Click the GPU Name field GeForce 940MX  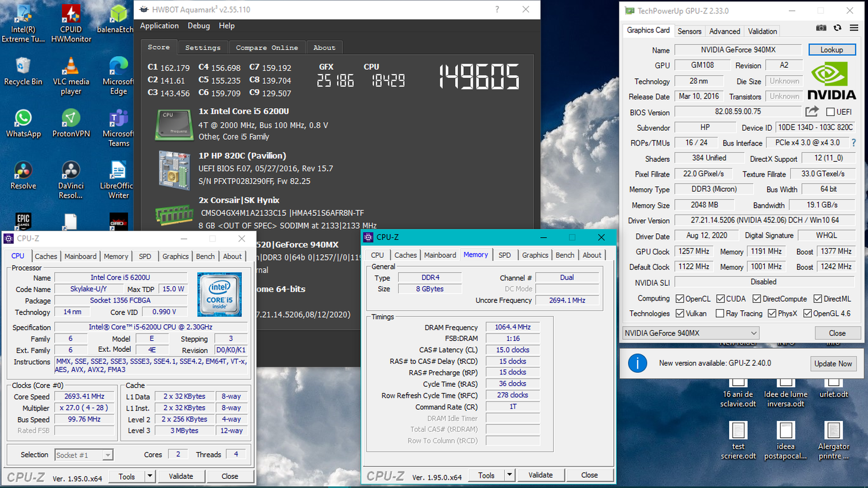tap(738, 50)
